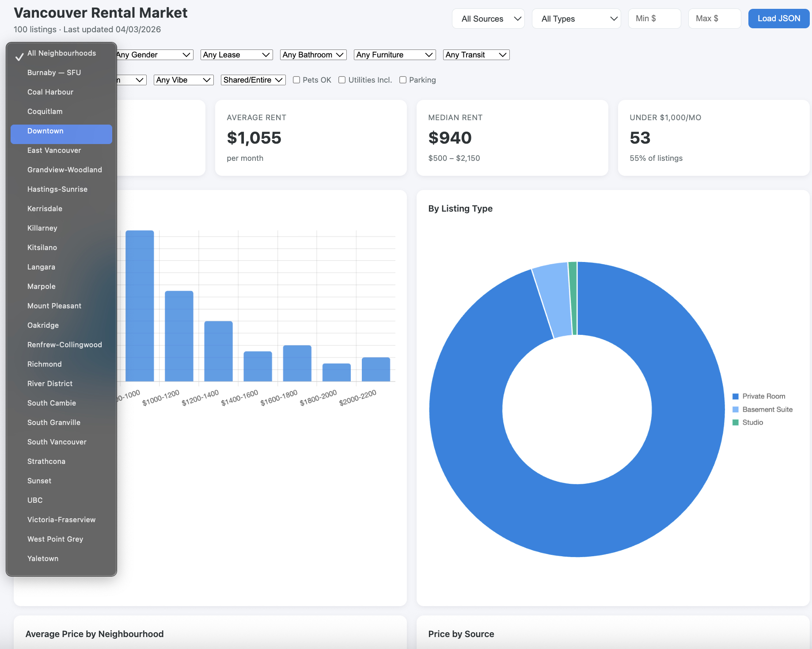The height and width of the screenshot is (649, 812).
Task: Enable the Pets OK checkbox
Action: (x=296, y=80)
